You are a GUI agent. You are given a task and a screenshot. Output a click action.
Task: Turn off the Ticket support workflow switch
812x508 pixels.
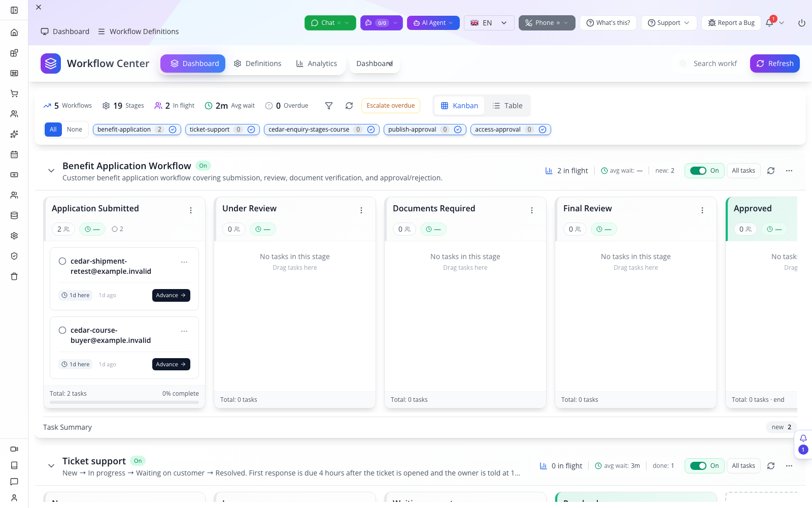tap(698, 466)
